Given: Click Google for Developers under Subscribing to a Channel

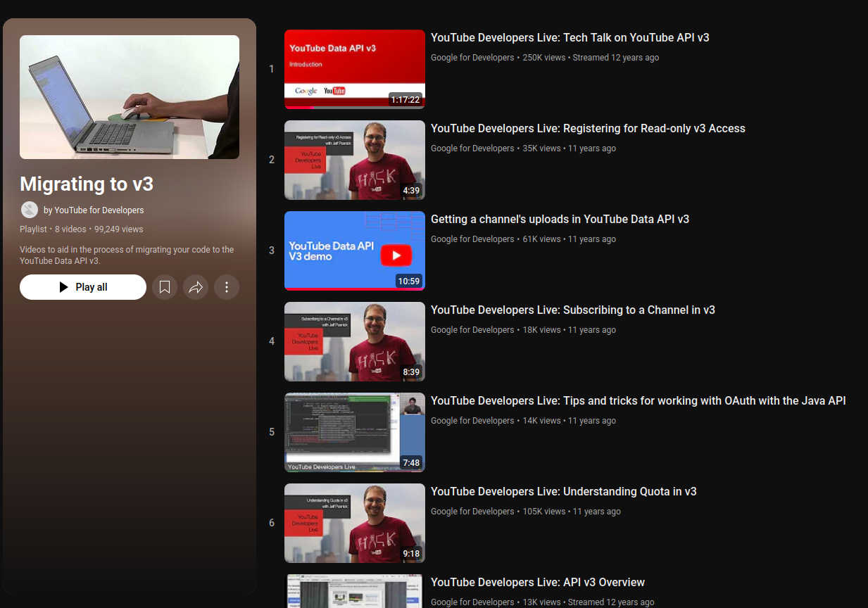Looking at the screenshot, I should click(472, 330).
